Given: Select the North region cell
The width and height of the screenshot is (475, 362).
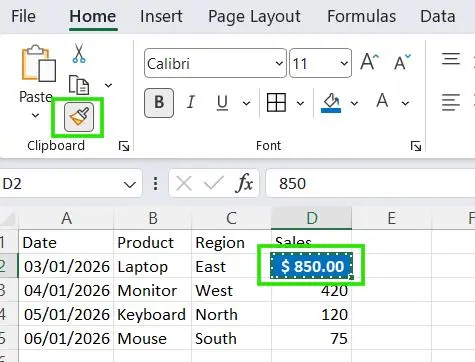Looking at the screenshot, I should pyautogui.click(x=232, y=314).
